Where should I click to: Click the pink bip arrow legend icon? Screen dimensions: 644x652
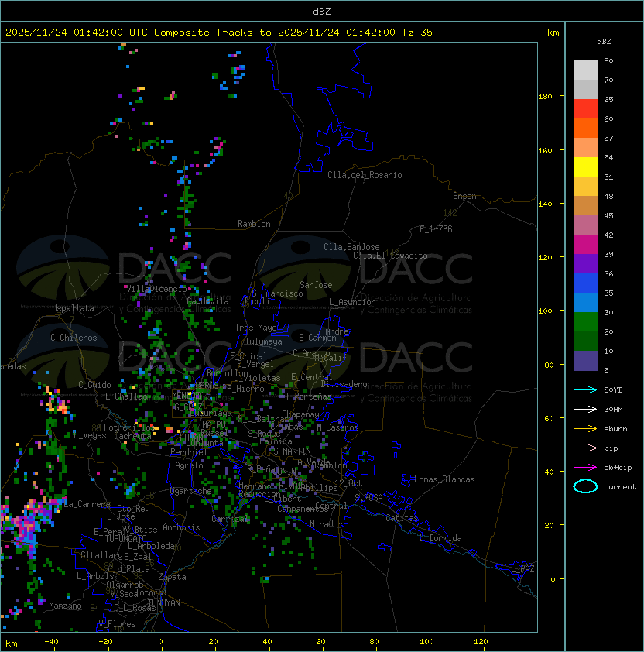coord(585,448)
